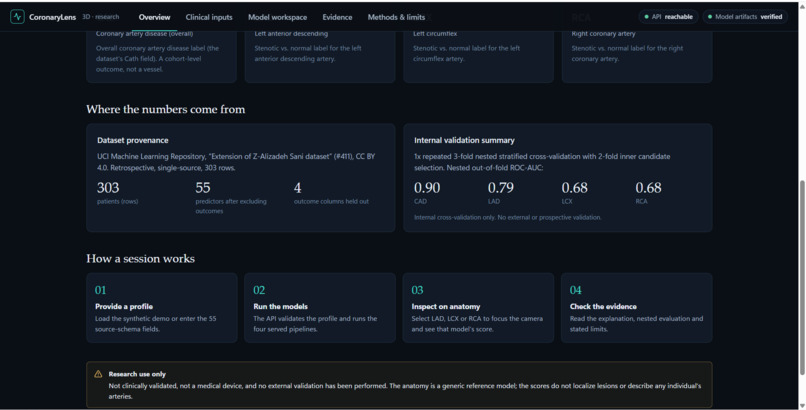Select the Check the evidence step card
806x410 pixels.
(x=636, y=308)
